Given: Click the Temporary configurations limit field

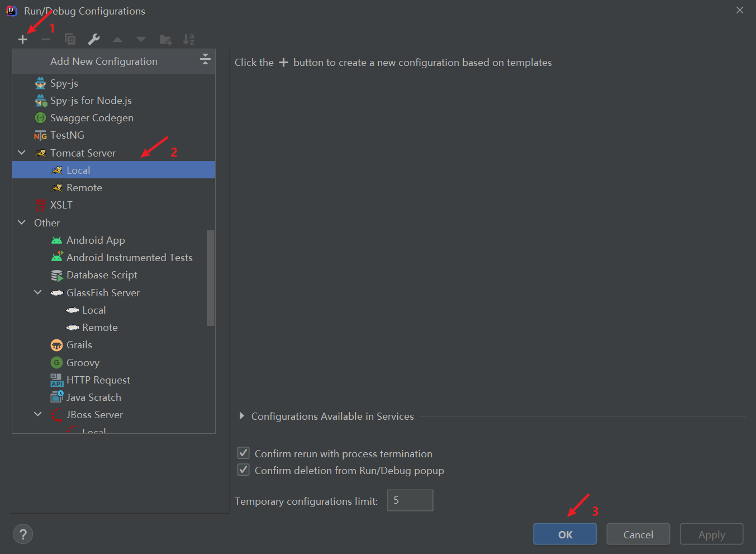Looking at the screenshot, I should [410, 500].
